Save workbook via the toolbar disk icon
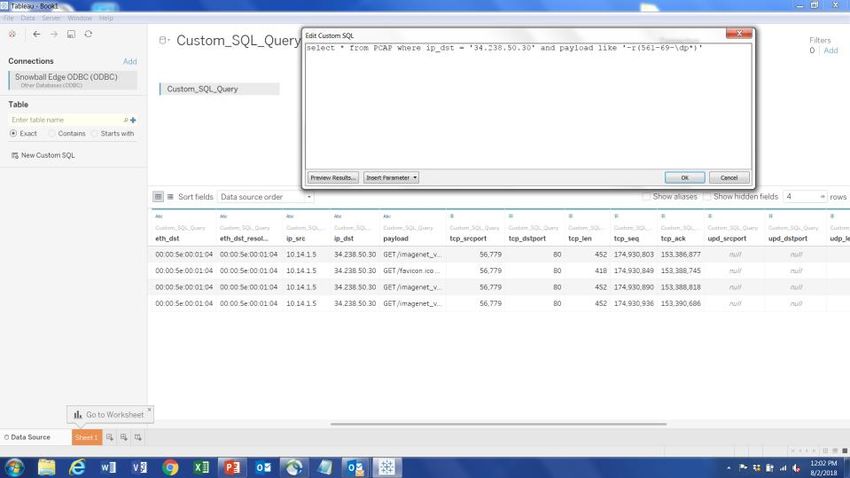This screenshot has width=850, height=478. (71, 34)
